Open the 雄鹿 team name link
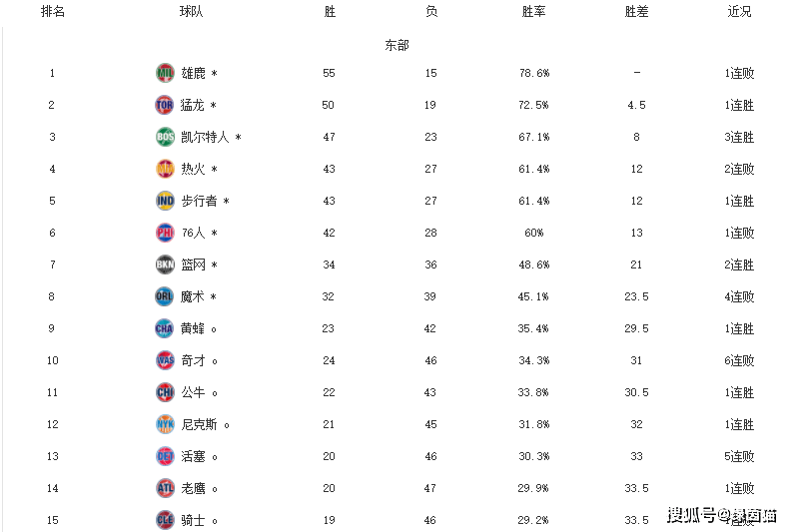Viewport: 791px width, 532px height. [x=193, y=73]
